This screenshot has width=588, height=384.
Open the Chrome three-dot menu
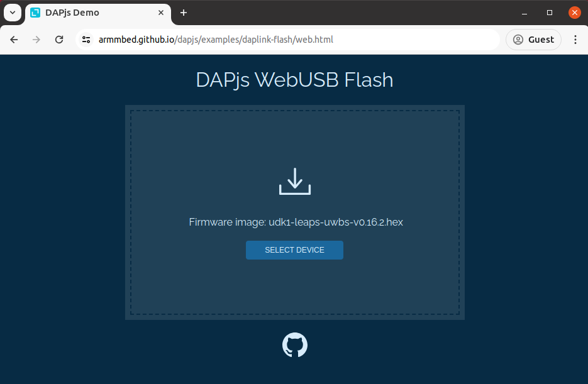pos(575,40)
